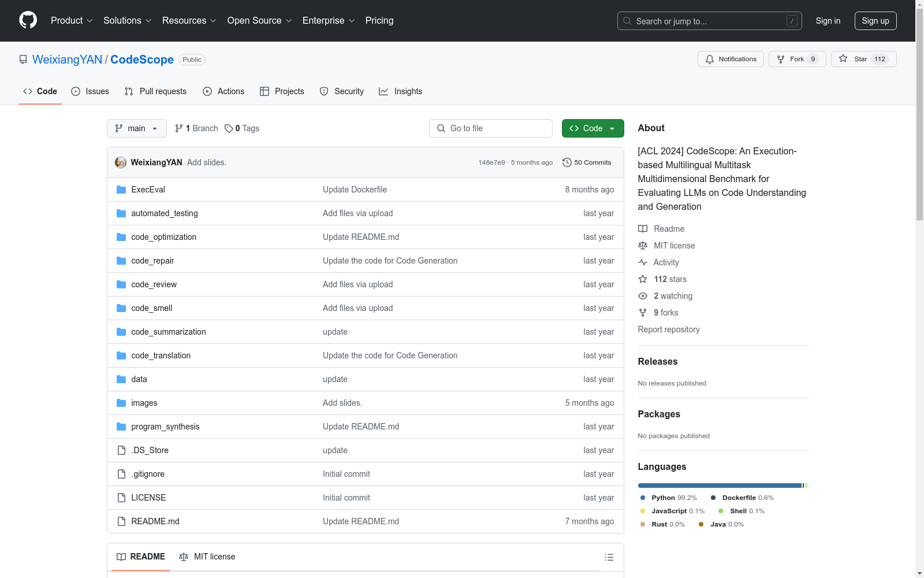Viewport: 924px width, 578px height.
Task: Click the star icon beside 112 stars
Action: click(x=643, y=279)
